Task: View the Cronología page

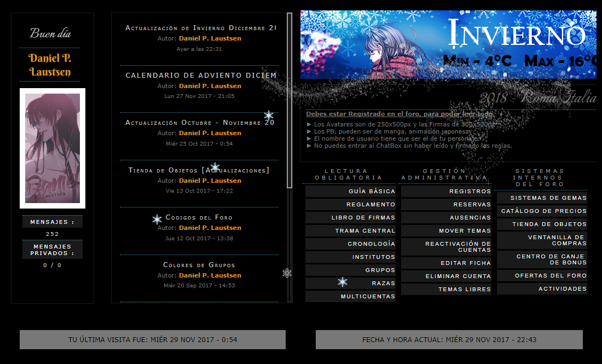Action: coord(350,244)
